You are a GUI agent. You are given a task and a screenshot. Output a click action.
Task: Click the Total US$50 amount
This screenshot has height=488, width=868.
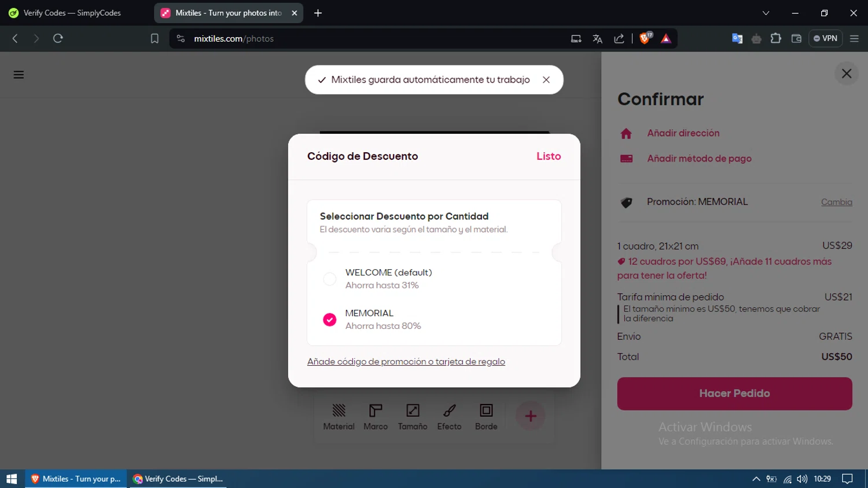(837, 357)
